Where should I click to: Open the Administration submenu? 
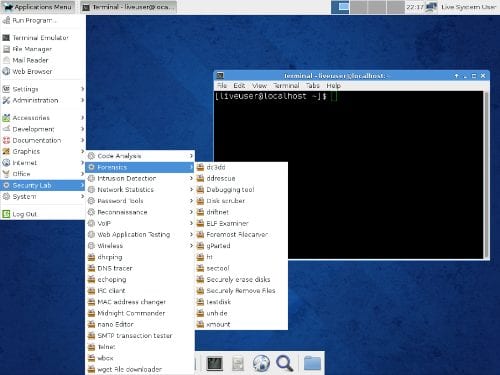pos(43,100)
